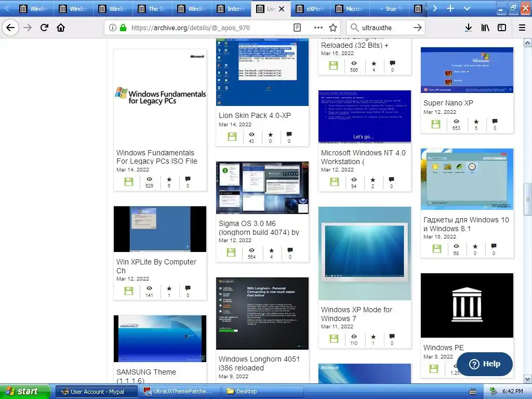The image size is (532, 399).
Task: Open Microsoft Windows NT 4.0 Workstation link
Action: 363,157
